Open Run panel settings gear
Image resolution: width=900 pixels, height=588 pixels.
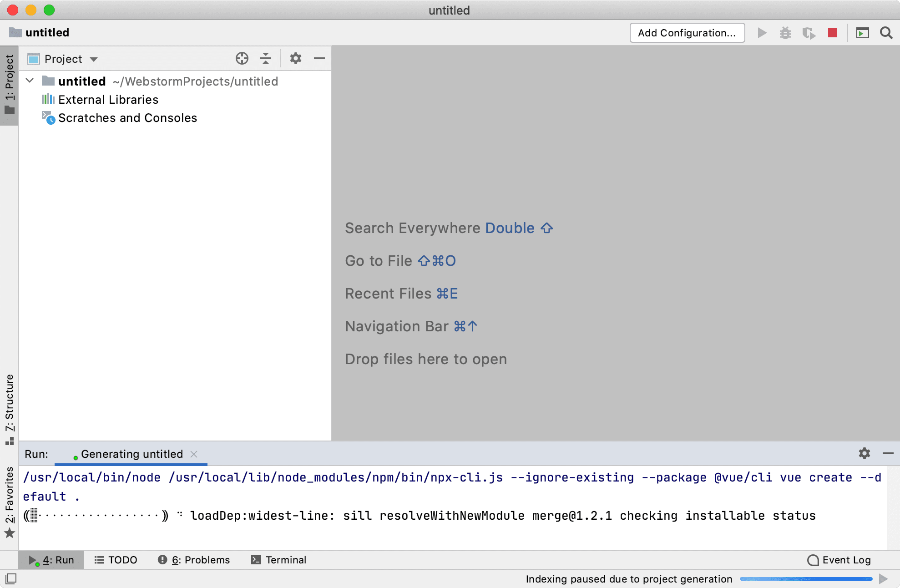point(865,453)
